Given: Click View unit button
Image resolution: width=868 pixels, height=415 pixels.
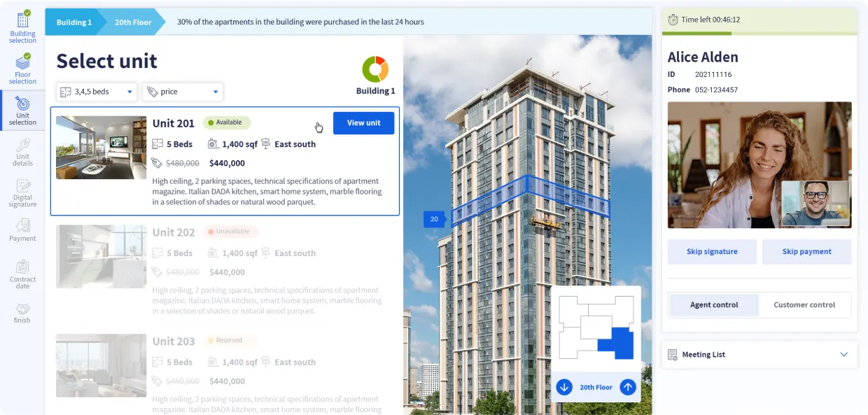Looking at the screenshot, I should [x=364, y=122].
